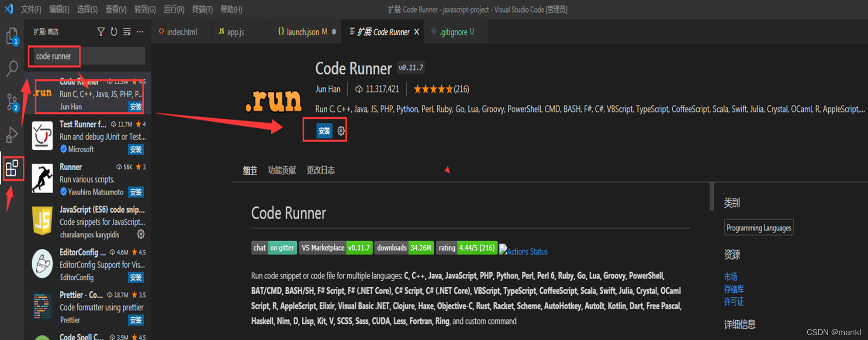Switch to launch.json editor tab
This screenshot has height=340, width=868.
pyautogui.click(x=307, y=32)
